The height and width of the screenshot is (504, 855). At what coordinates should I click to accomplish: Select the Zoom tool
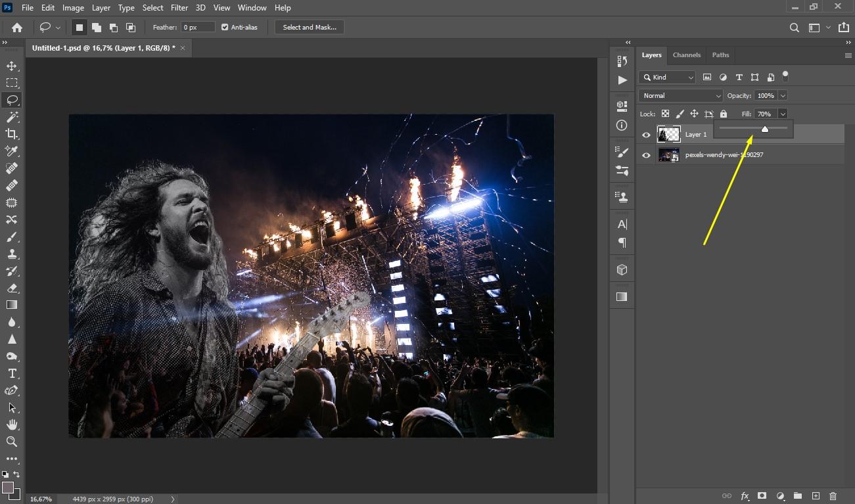pyautogui.click(x=12, y=442)
